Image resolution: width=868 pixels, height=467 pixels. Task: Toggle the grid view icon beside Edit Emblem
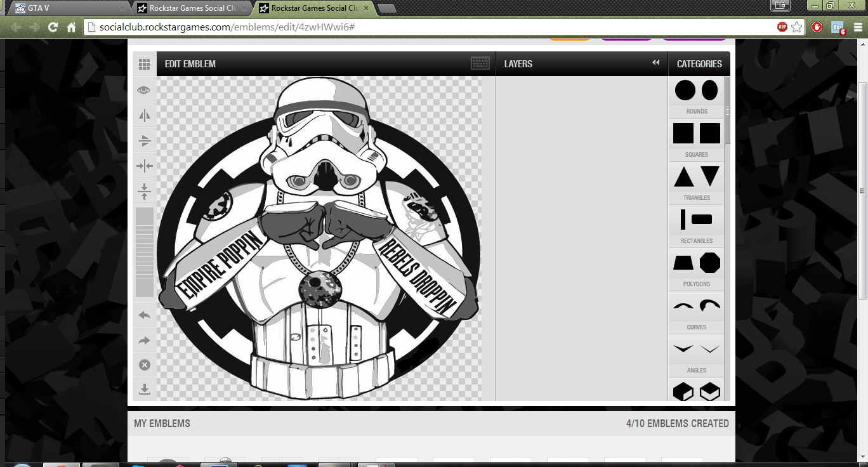(x=144, y=64)
